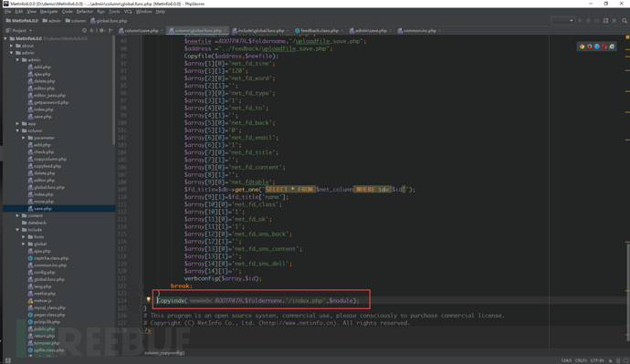Open the File menu
This screenshot has height=364, width=630.
click(x=7, y=12)
